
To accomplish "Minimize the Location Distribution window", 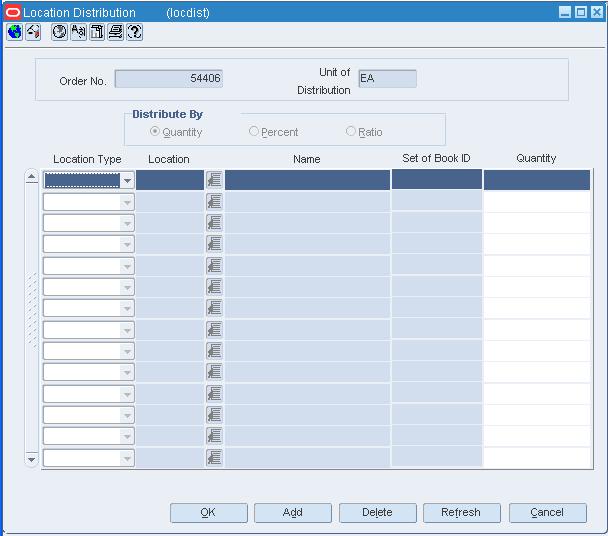I will pos(565,12).
